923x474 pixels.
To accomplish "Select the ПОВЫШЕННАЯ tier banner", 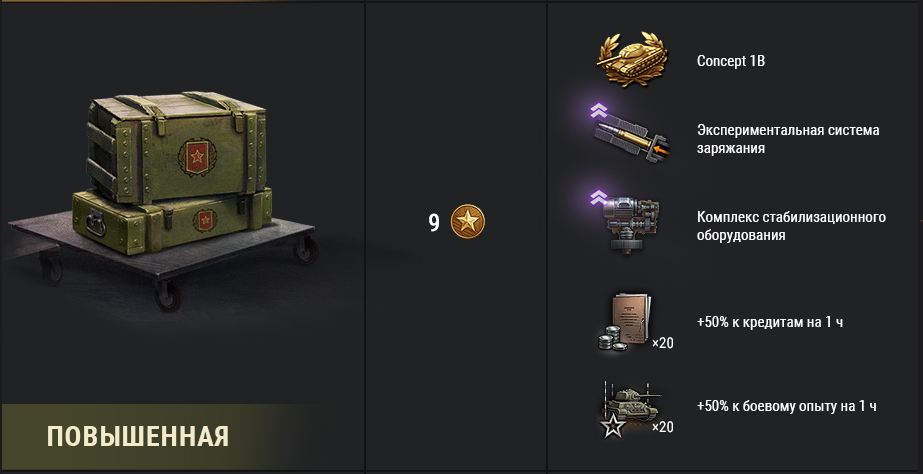I will [x=138, y=437].
